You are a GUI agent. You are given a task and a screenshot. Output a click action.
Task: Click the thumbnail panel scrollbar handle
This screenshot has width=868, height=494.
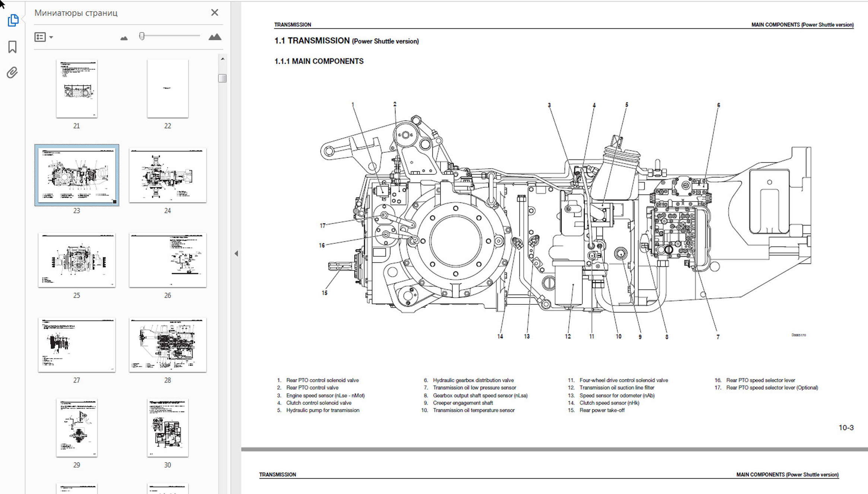[x=222, y=78]
